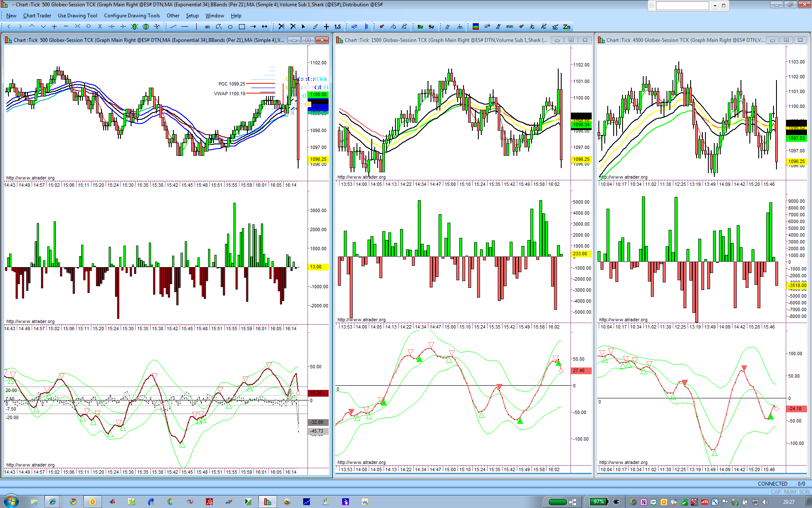812x508 pixels.
Task: Select the black pointer cursor tool
Action: [x=304, y=27]
